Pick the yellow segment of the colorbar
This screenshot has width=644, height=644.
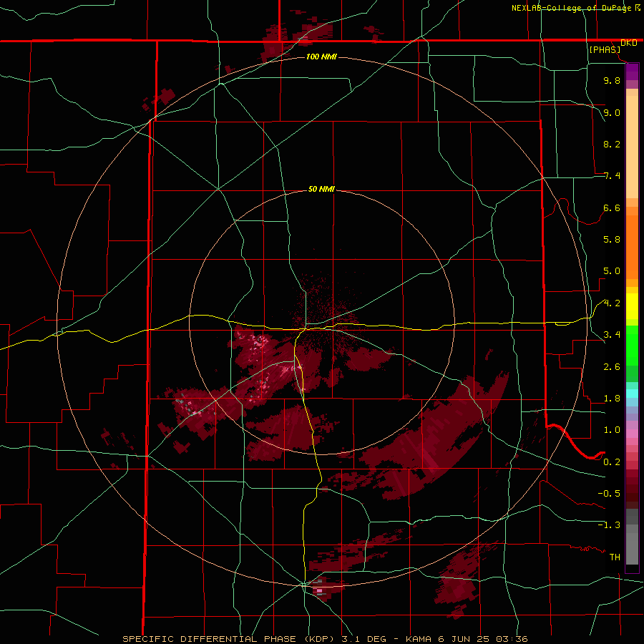pos(632,306)
